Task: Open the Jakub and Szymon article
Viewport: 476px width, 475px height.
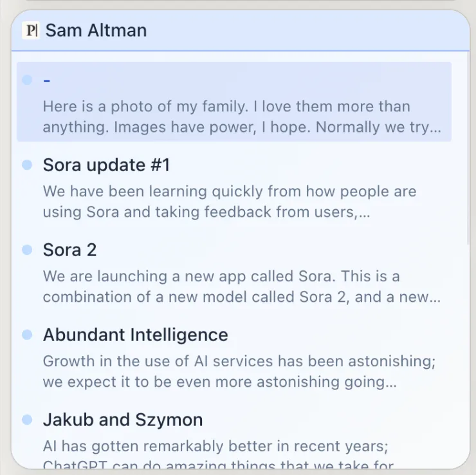Action: pyautogui.click(x=123, y=420)
